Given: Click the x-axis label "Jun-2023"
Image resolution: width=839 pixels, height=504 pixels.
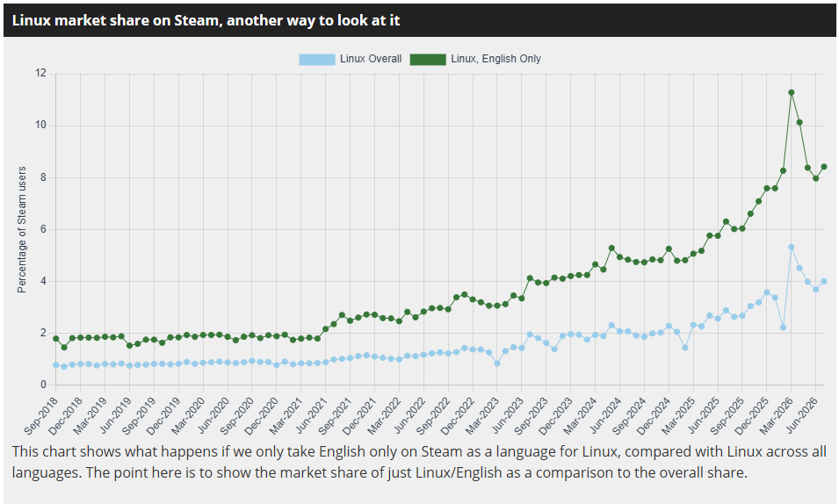Looking at the screenshot, I should pos(508,415).
